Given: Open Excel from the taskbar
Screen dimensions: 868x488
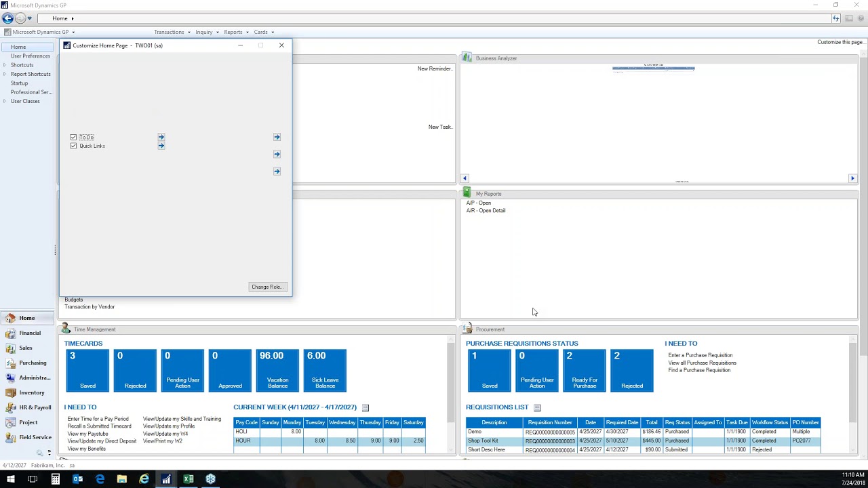Looking at the screenshot, I should click(x=189, y=479).
